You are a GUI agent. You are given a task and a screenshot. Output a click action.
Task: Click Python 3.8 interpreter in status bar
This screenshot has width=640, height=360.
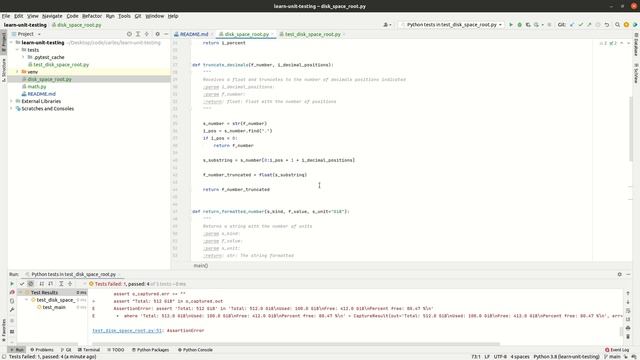tap(567, 357)
